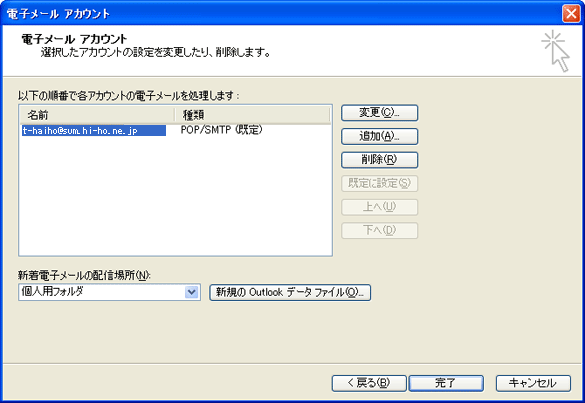This screenshot has height=403, width=585.
Task: Move account up with 上へ(U)
Action: 379,207
